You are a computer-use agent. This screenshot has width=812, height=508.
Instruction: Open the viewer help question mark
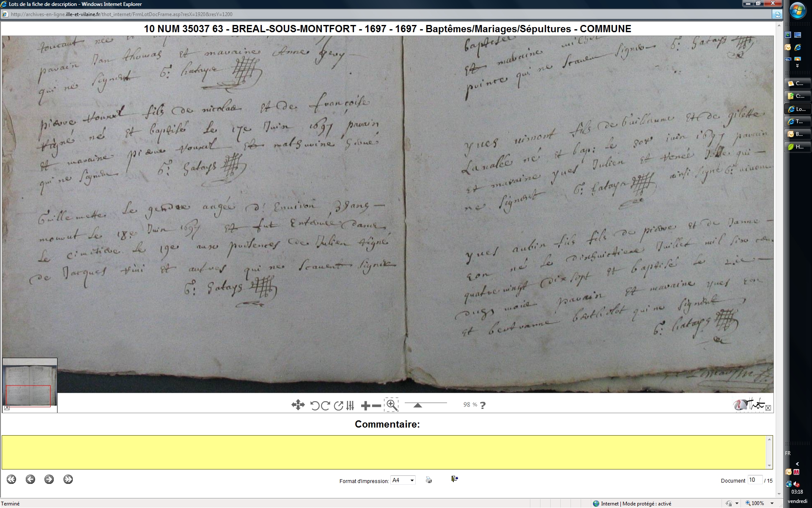tap(483, 405)
